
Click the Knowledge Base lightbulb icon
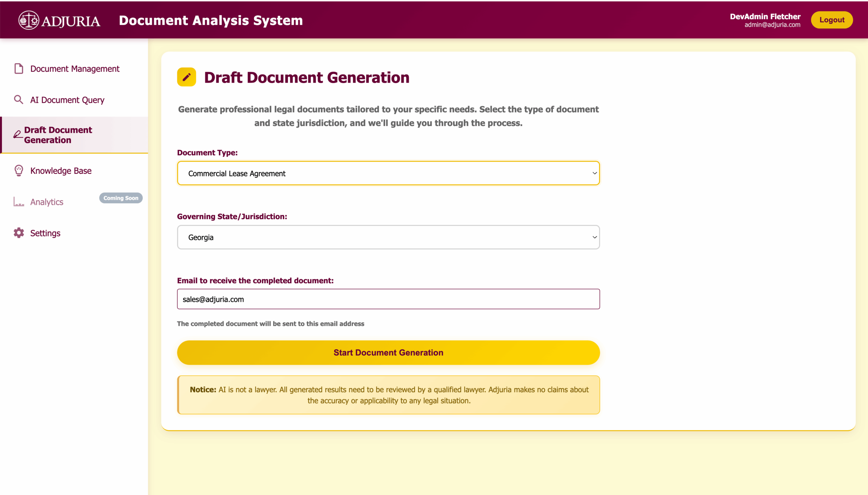(19, 170)
